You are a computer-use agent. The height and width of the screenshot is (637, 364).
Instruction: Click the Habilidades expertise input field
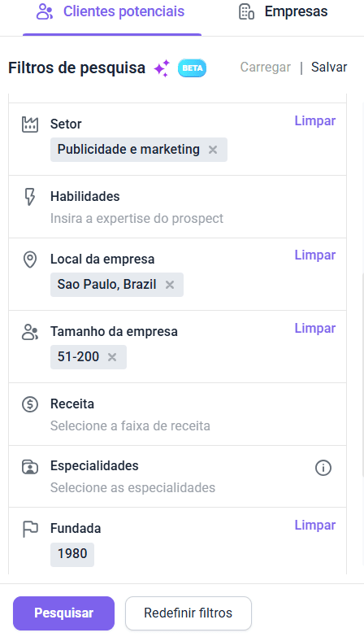tap(136, 219)
